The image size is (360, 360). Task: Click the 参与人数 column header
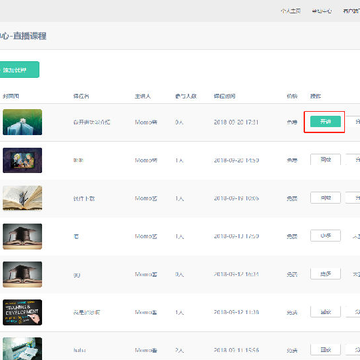pos(186,96)
